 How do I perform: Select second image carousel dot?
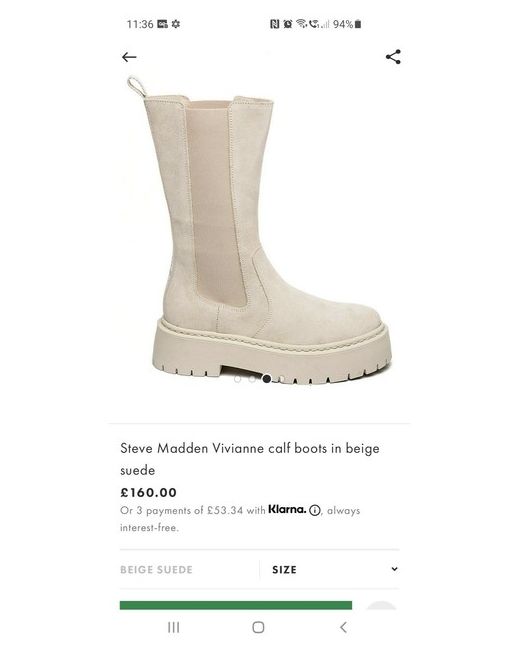(252, 379)
